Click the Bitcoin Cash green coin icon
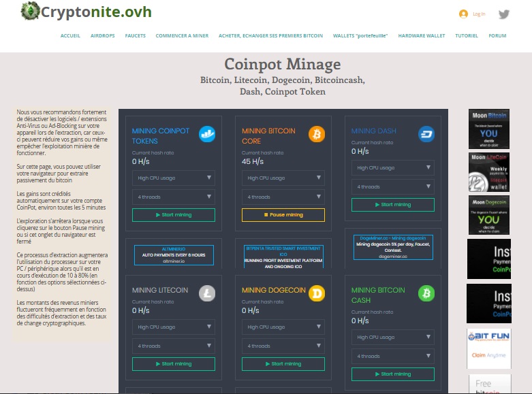The height and width of the screenshot is (394, 532). pyautogui.click(x=426, y=293)
